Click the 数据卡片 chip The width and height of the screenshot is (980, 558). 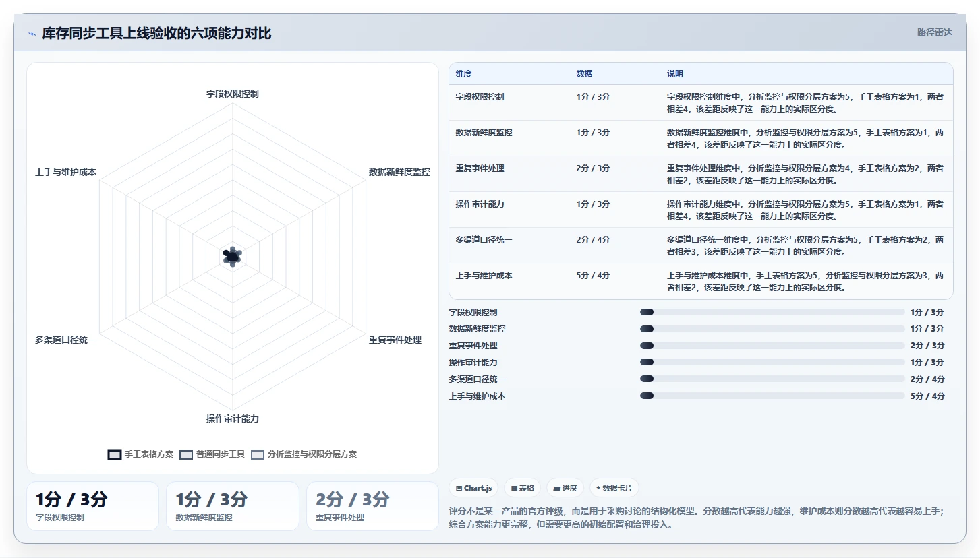(x=614, y=488)
